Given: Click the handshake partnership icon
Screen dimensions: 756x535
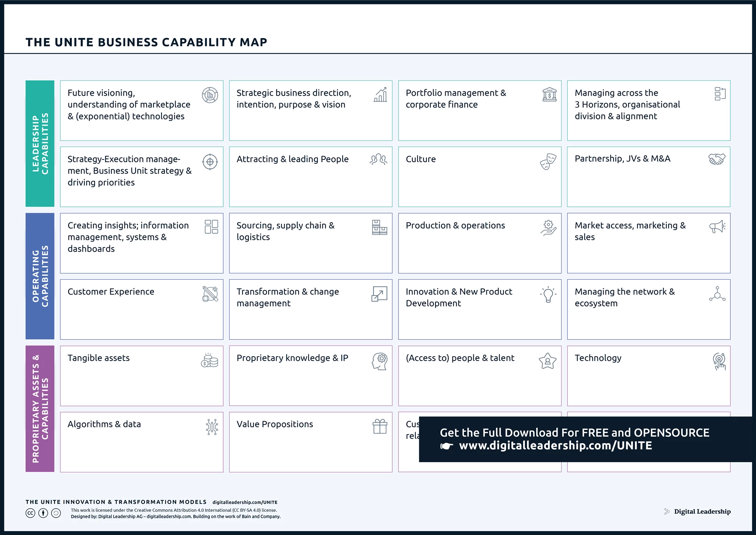Looking at the screenshot, I should click(x=717, y=159).
